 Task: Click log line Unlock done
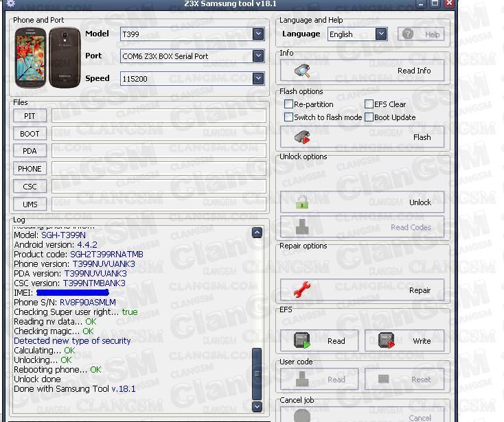coord(37,379)
